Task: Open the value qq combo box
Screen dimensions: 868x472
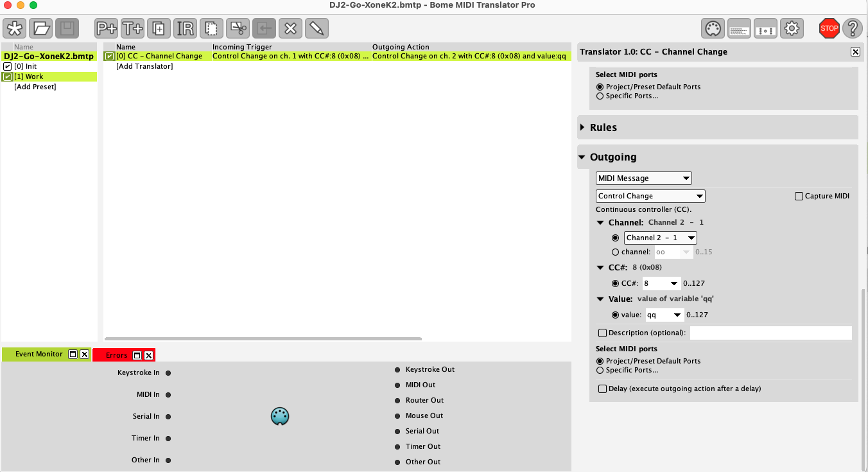Action: [665, 315]
